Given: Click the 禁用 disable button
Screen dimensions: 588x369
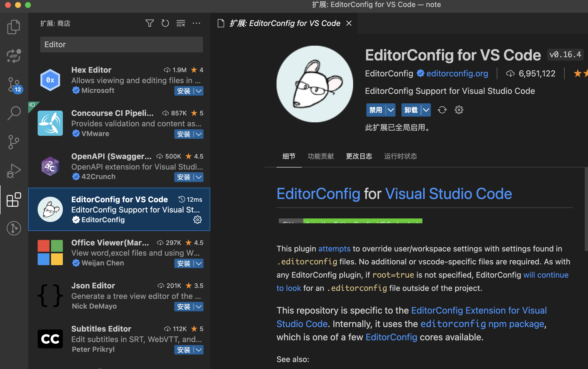Looking at the screenshot, I should coord(376,110).
